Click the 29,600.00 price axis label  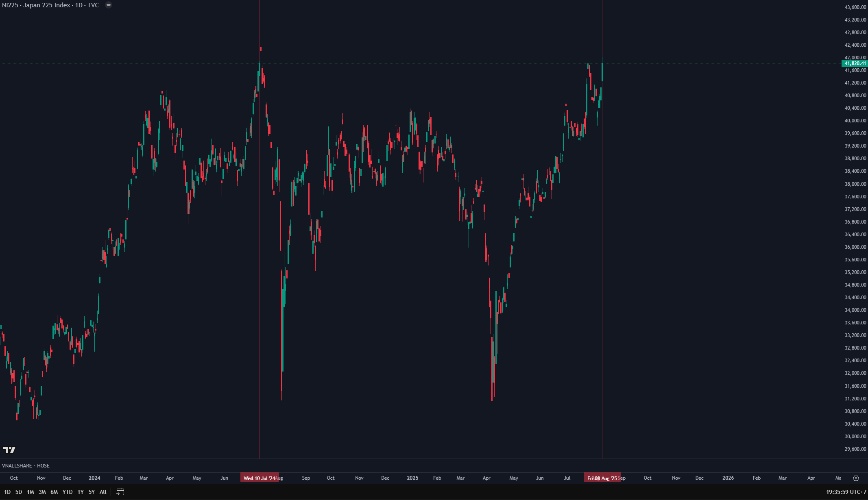pyautogui.click(x=855, y=449)
